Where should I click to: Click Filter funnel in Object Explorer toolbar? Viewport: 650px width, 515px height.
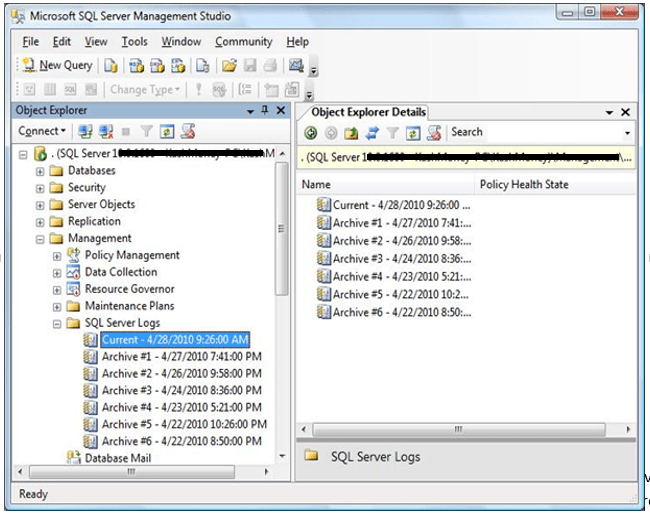point(146,131)
